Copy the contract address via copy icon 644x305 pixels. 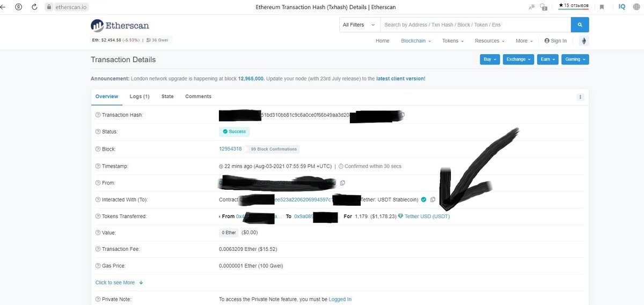[x=433, y=199]
